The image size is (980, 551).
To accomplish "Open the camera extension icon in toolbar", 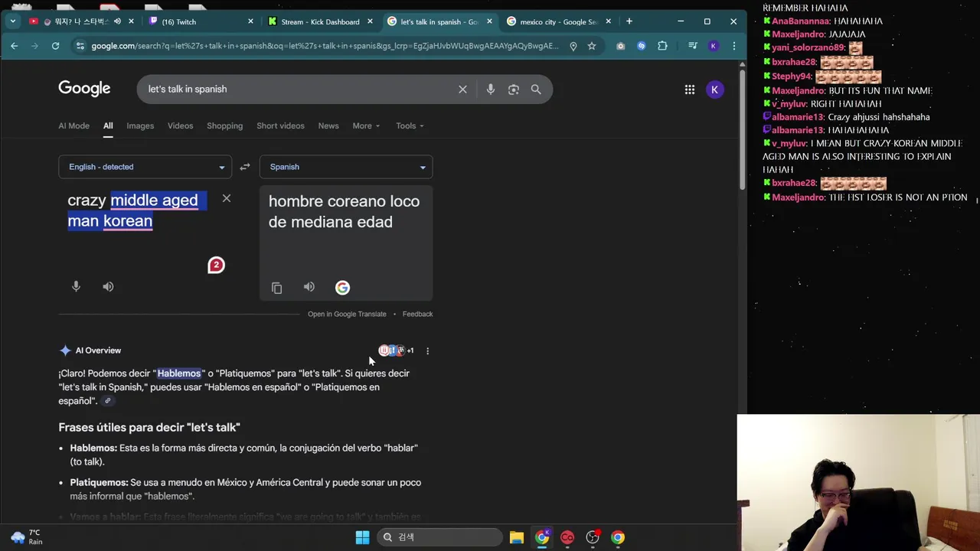I will point(620,46).
